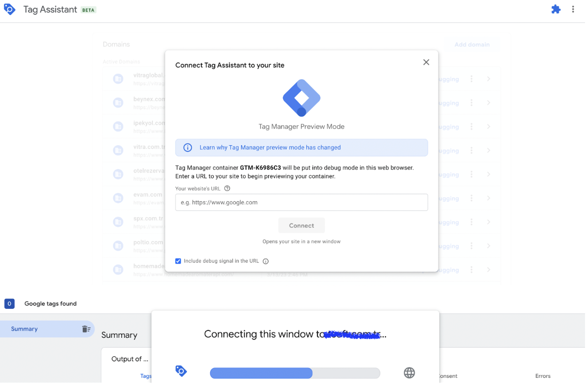Open more options for evam.com row

pyautogui.click(x=472, y=198)
